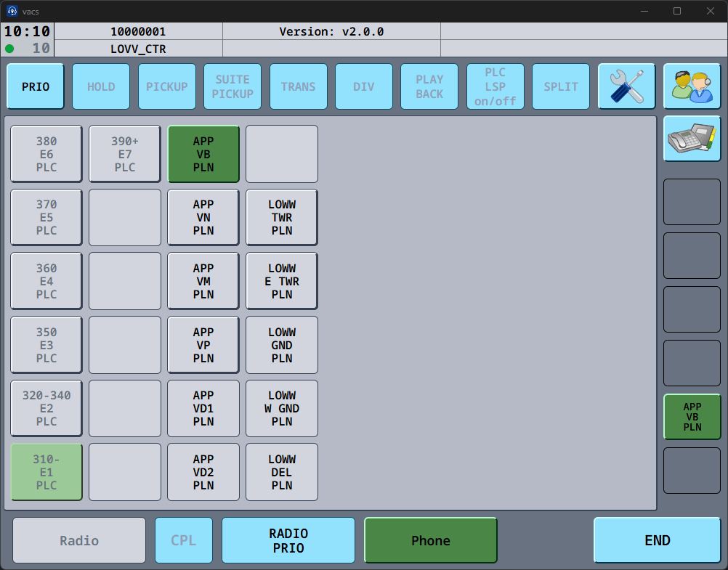This screenshot has width=728, height=570.
Task: Select the green Phone tab
Action: tap(430, 540)
